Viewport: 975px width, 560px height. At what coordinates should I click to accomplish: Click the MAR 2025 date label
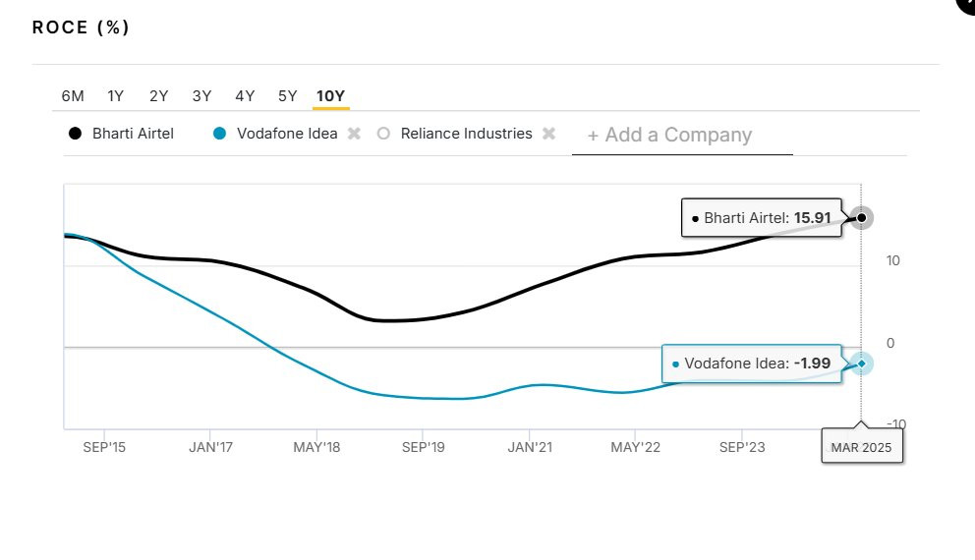[861, 447]
